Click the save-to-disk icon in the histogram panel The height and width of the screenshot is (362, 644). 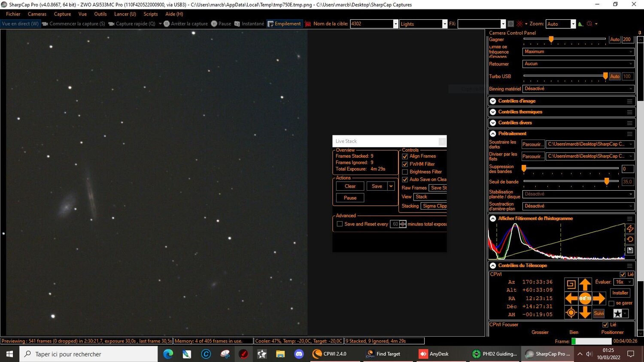point(630,250)
